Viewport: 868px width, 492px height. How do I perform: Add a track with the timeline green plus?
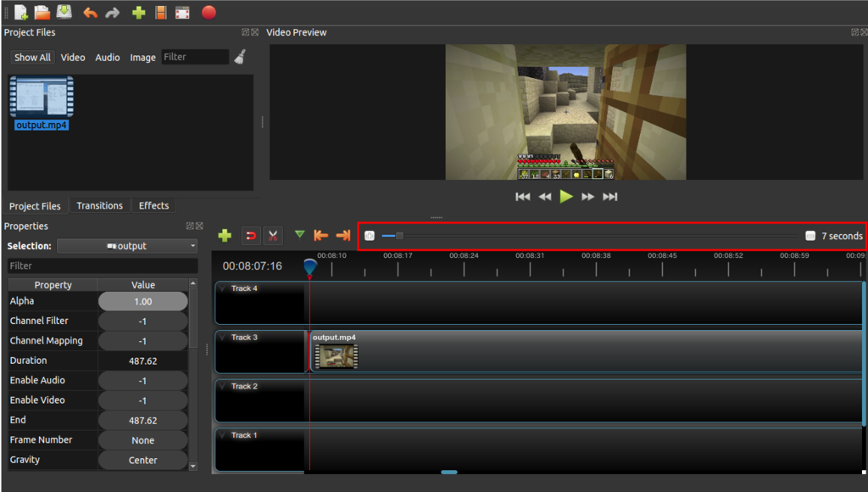coord(225,236)
